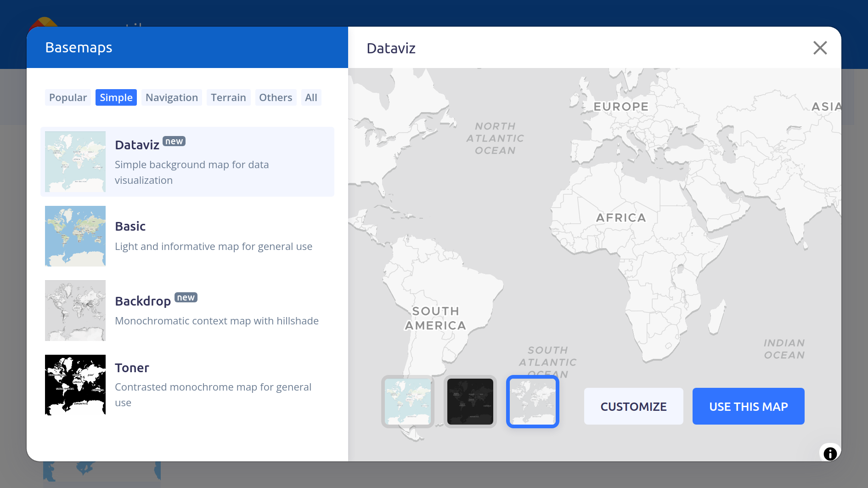
Task: Open the map attribution info icon
Action: coord(830,454)
